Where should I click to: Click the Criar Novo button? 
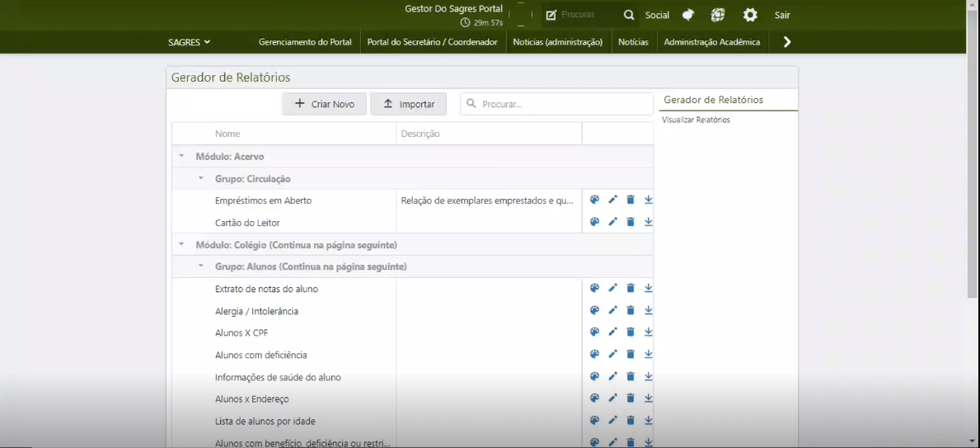point(324,104)
